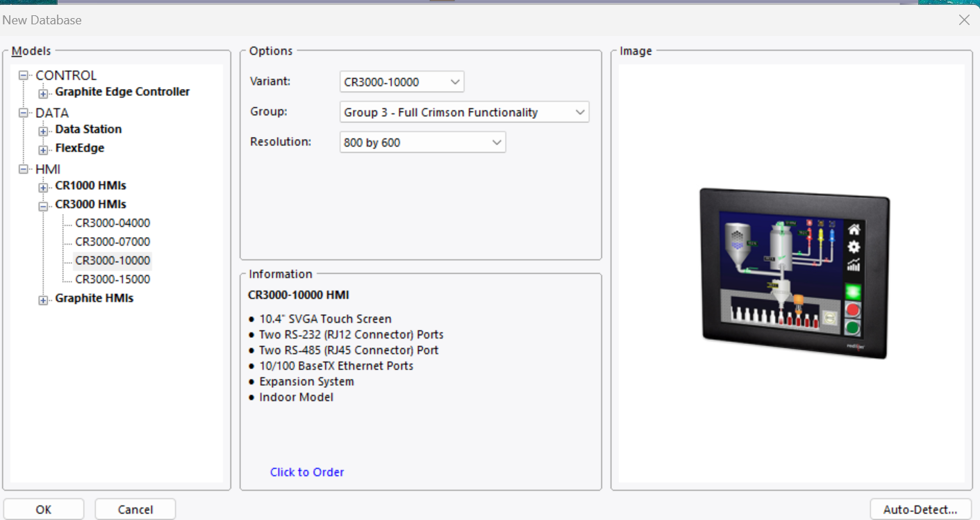The width and height of the screenshot is (980, 520).
Task: Click Two RS-485 (RJ45 Connector) Port text
Action: (349, 350)
